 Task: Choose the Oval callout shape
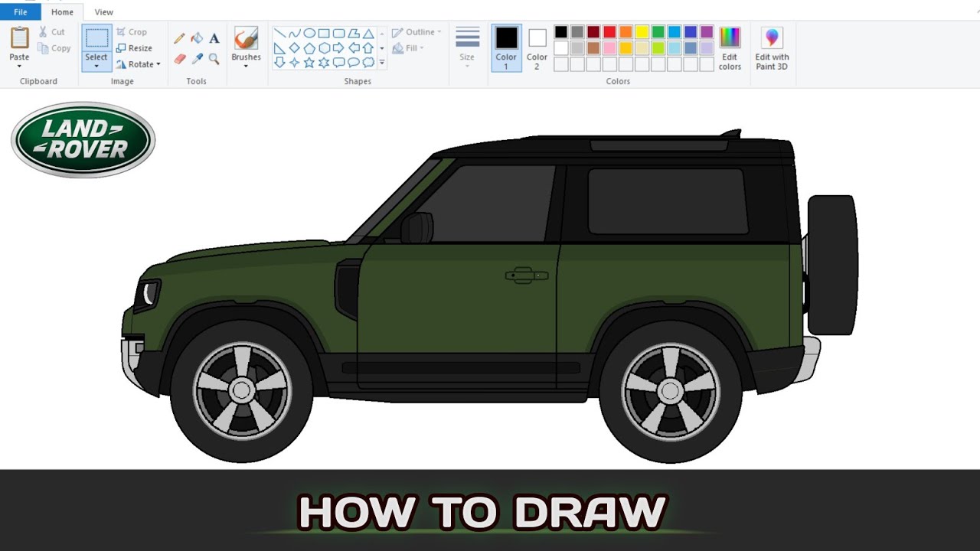point(354,62)
